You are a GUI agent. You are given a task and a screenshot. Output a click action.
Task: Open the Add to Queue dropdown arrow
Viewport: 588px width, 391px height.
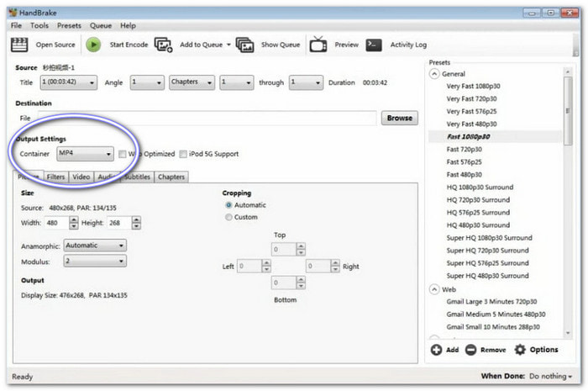(x=228, y=45)
